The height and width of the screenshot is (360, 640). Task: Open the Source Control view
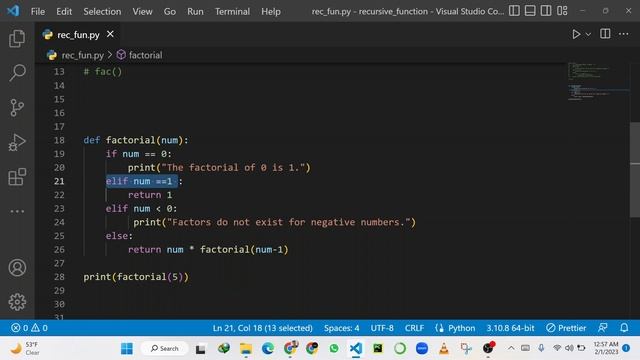(x=17, y=108)
